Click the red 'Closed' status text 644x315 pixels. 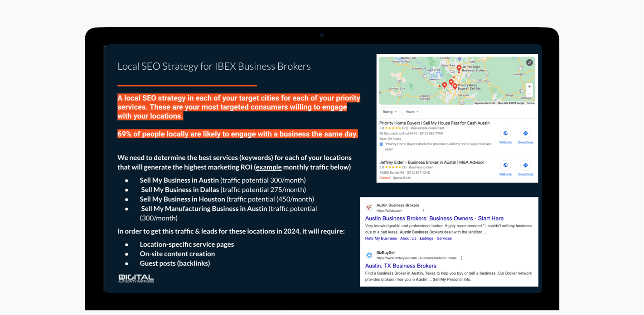pos(384,178)
